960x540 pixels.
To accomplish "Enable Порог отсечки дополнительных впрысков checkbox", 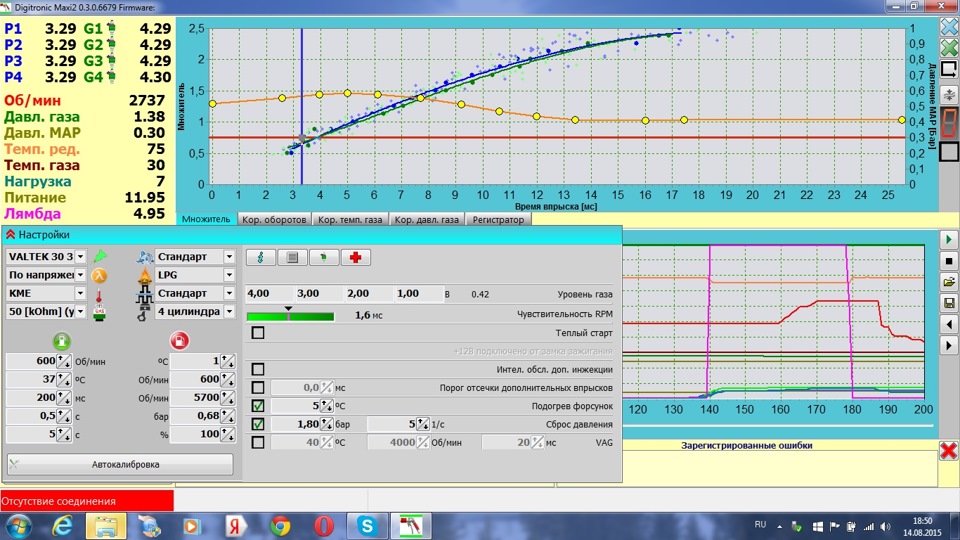I will point(258,388).
